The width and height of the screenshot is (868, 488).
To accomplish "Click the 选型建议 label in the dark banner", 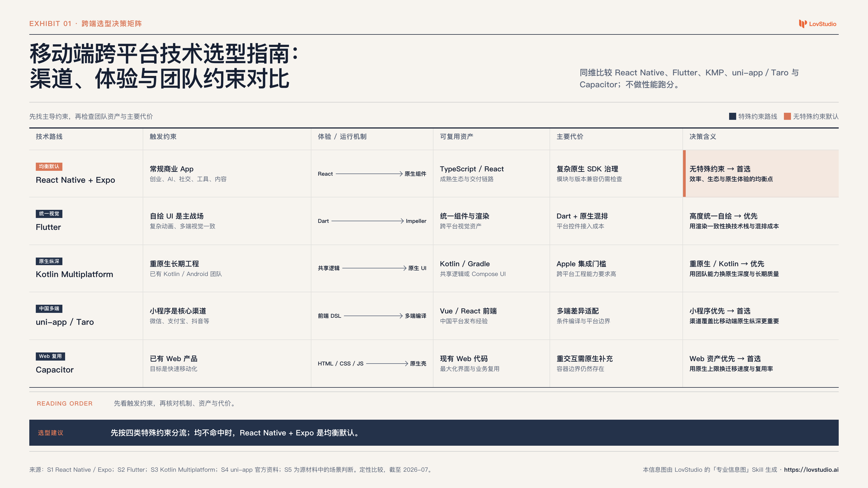I will [x=50, y=433].
